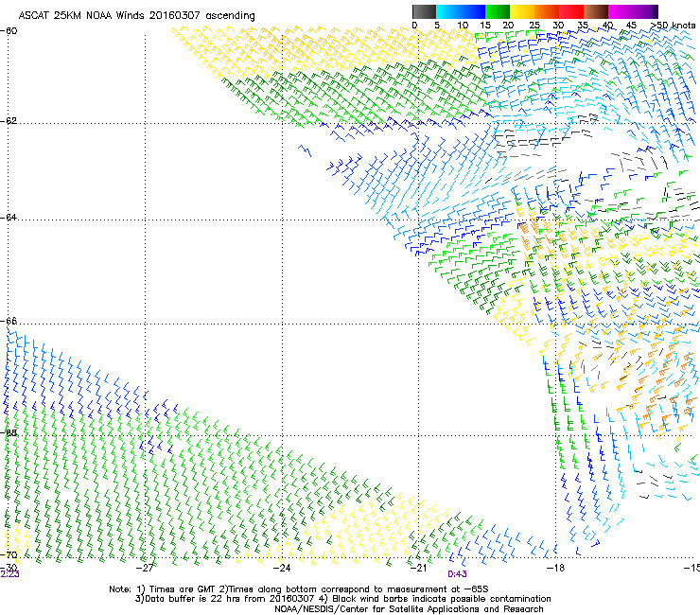Click the purple time stamp '0:43'
The width and height of the screenshot is (700, 615).
tap(457, 574)
